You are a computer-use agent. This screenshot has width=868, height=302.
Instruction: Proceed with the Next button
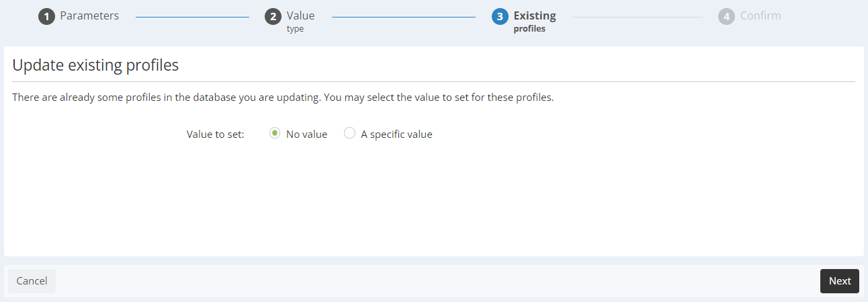[x=839, y=280]
